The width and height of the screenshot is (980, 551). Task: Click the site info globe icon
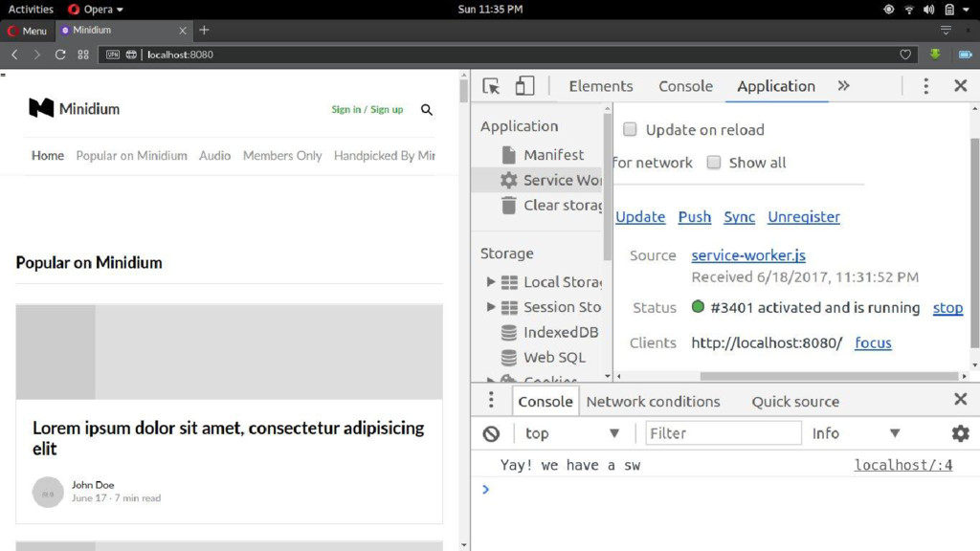131,55
